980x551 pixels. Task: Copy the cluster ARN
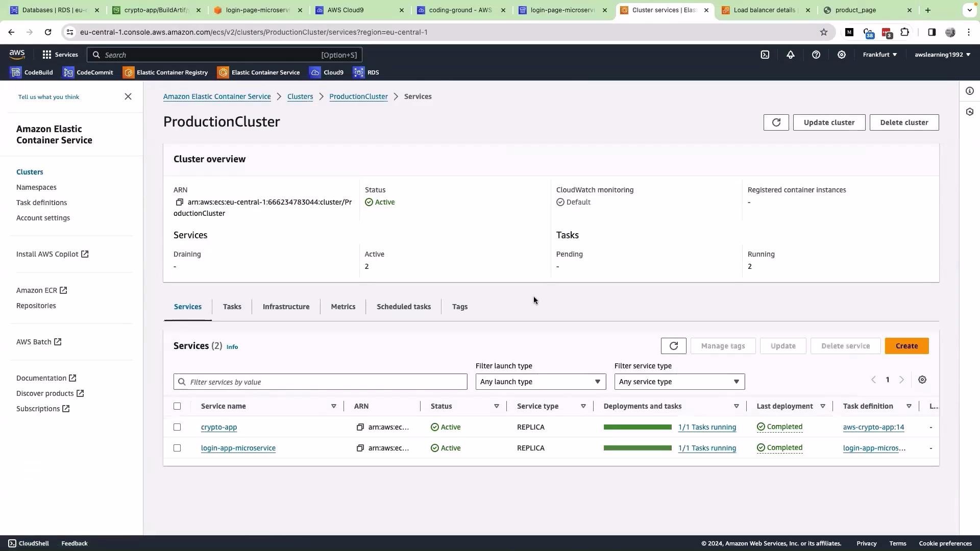tap(179, 203)
